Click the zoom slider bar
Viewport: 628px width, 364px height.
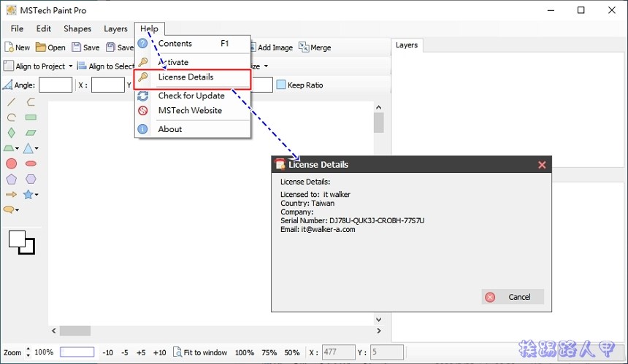point(77,352)
